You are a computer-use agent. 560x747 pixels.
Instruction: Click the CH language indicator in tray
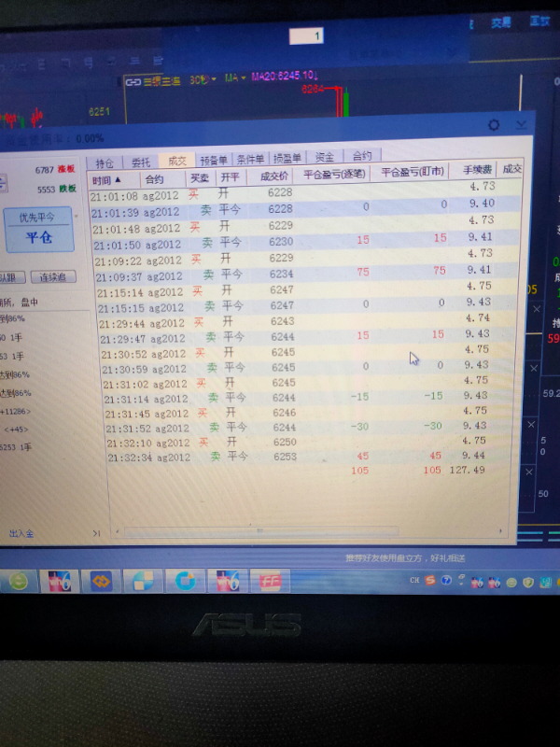point(414,580)
